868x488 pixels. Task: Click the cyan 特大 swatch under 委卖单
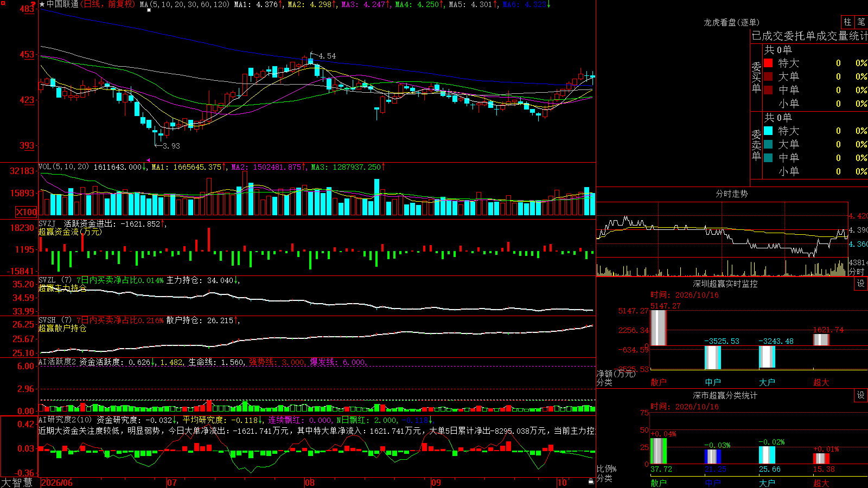(x=768, y=131)
